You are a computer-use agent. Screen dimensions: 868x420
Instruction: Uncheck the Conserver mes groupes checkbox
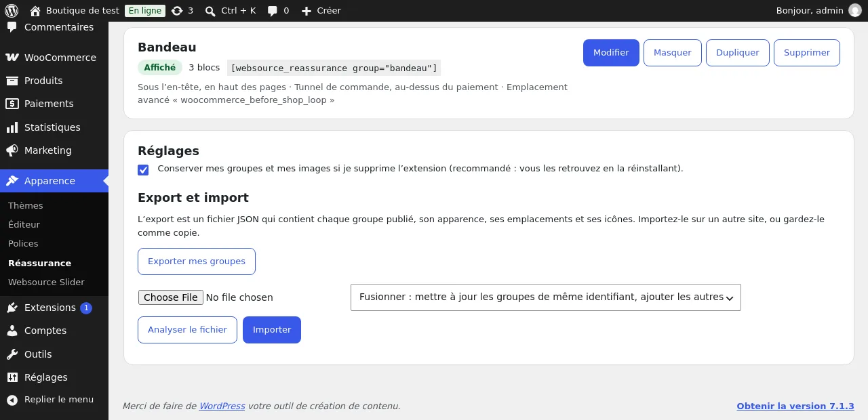click(x=143, y=169)
